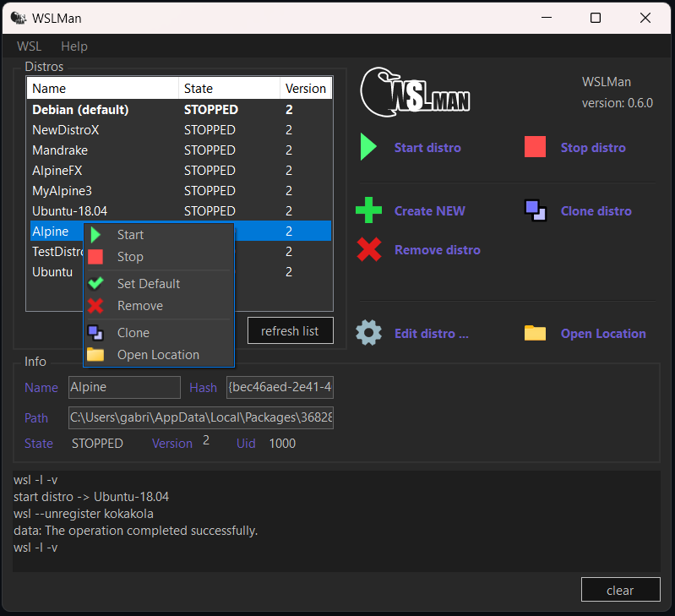Click the green Start distro play icon
This screenshot has height=616, width=675.
(368, 147)
